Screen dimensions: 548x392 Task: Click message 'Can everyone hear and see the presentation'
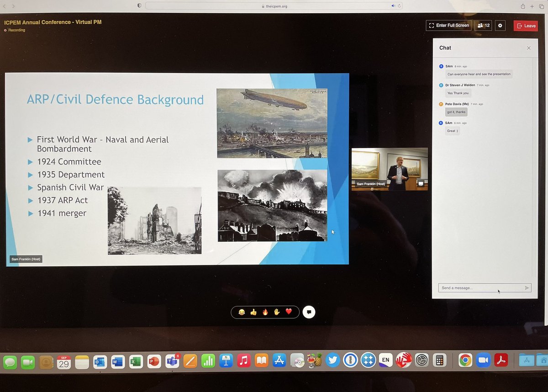(x=479, y=74)
